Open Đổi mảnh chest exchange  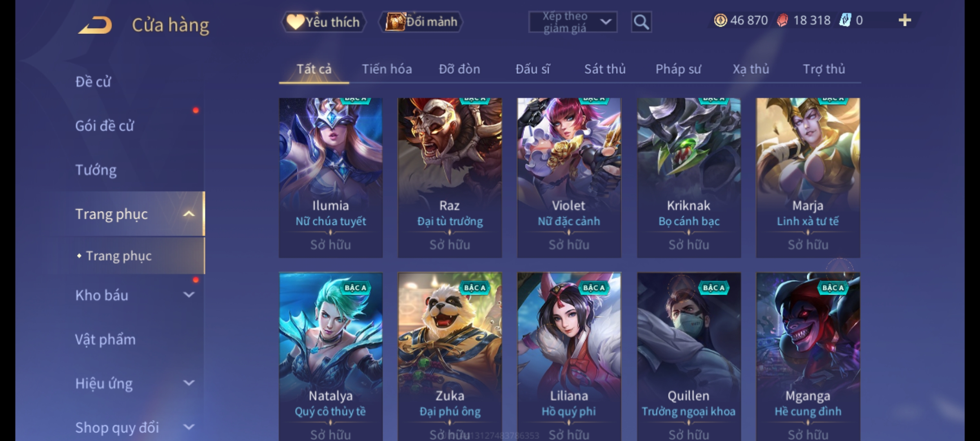(x=421, y=22)
